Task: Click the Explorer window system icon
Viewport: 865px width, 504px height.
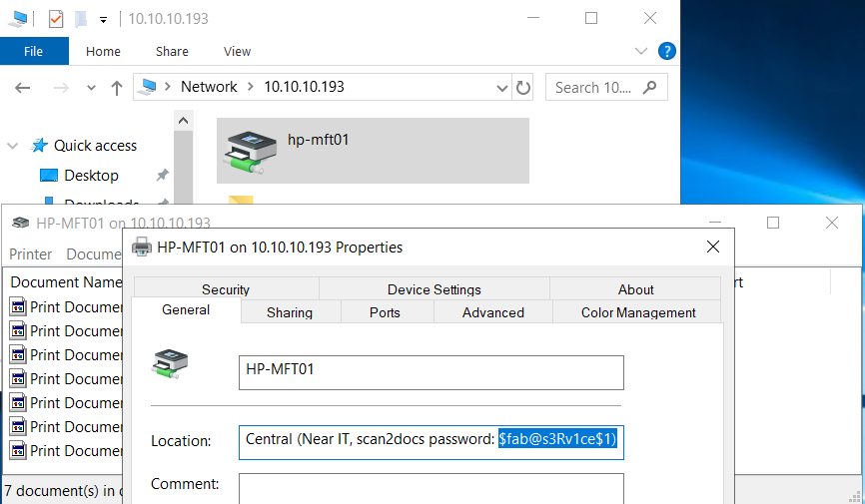Action: pos(18,19)
